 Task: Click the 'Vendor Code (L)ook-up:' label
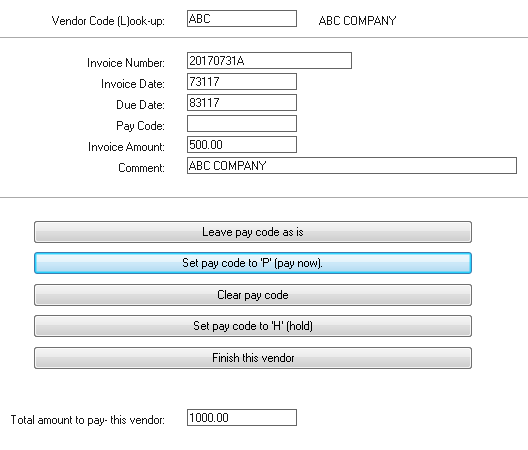click(x=108, y=21)
